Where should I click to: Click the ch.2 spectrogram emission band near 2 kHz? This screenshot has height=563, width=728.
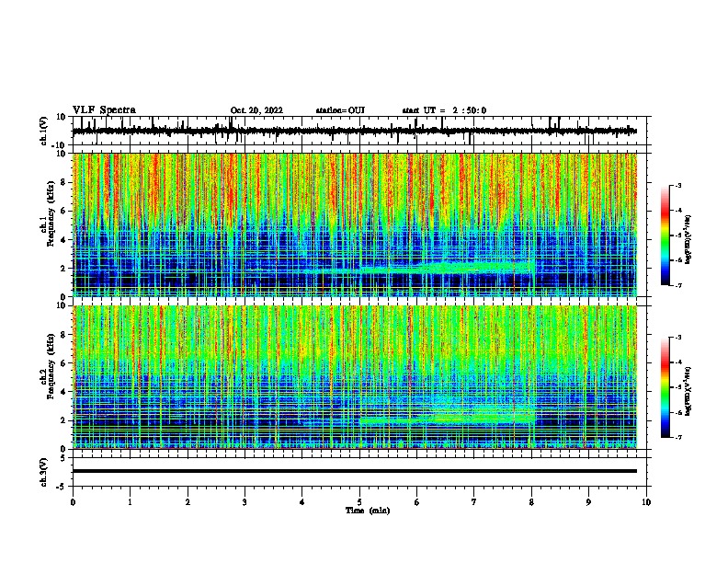click(x=447, y=419)
